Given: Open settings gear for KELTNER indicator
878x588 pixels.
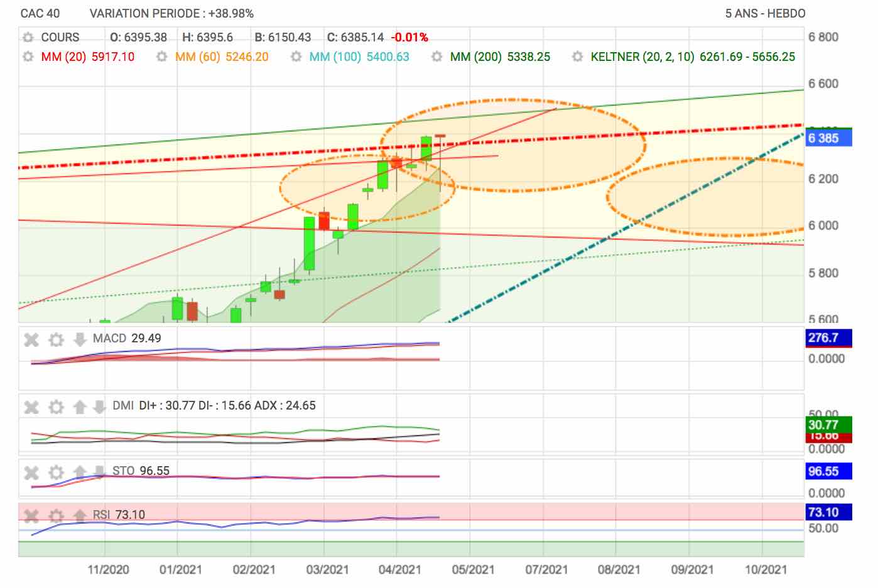Looking at the screenshot, I should (x=578, y=57).
